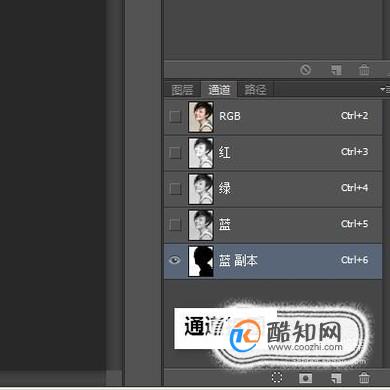Open the 路径 tab
Viewport: 390px width, 390px height.
click(x=255, y=90)
